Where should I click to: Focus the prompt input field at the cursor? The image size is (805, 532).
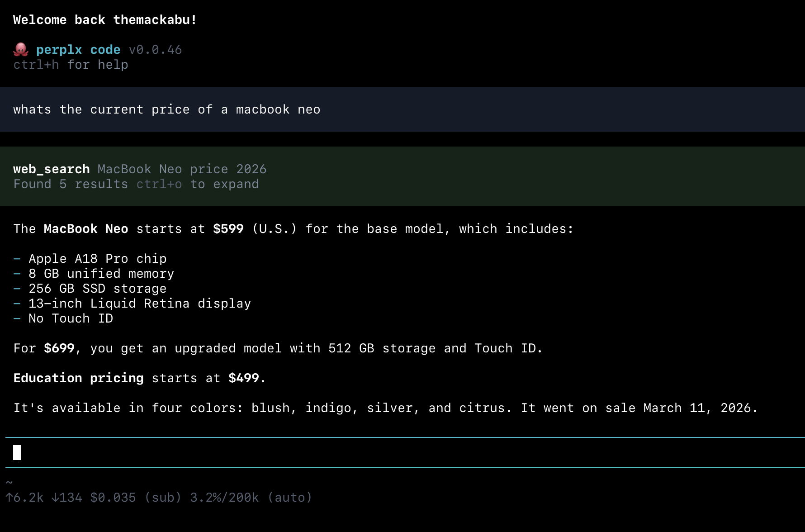pos(405,452)
